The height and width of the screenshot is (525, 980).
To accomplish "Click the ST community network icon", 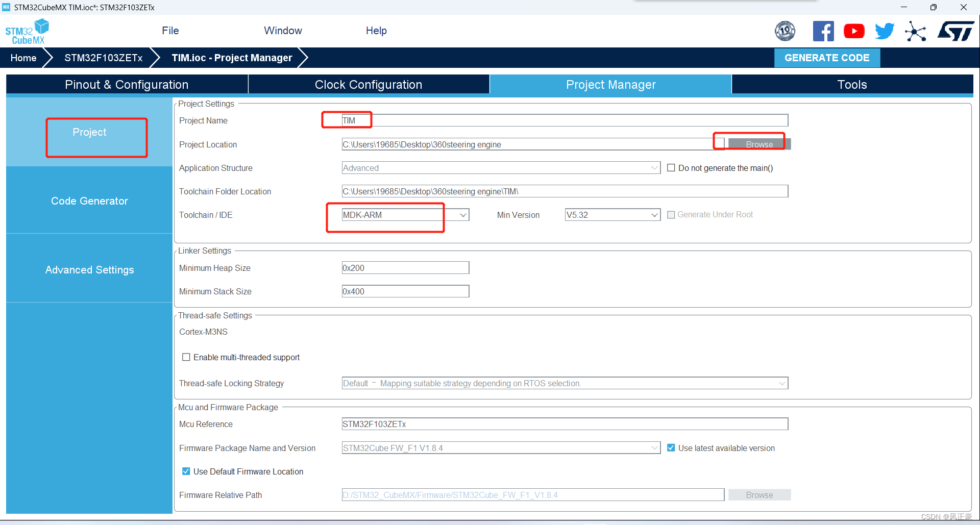I will pos(915,31).
